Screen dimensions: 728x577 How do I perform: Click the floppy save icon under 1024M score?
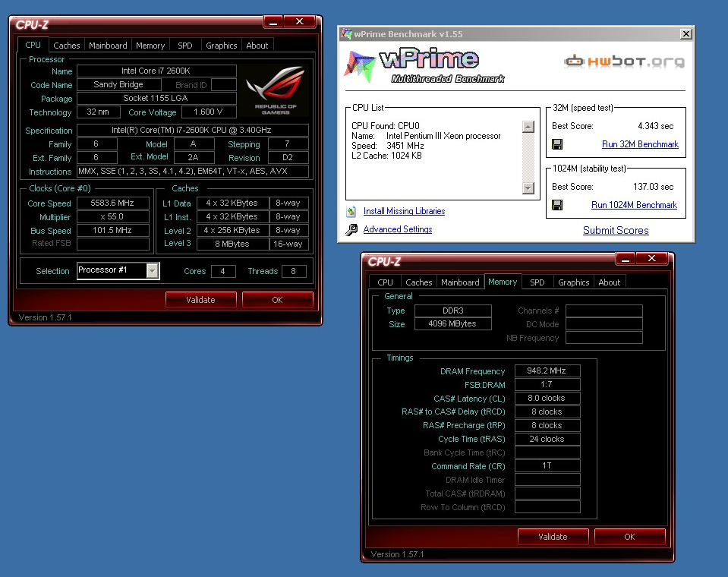coord(557,205)
